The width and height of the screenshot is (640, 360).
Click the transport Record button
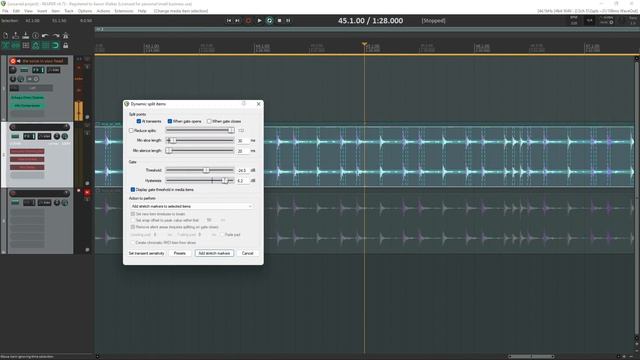tap(248, 20)
